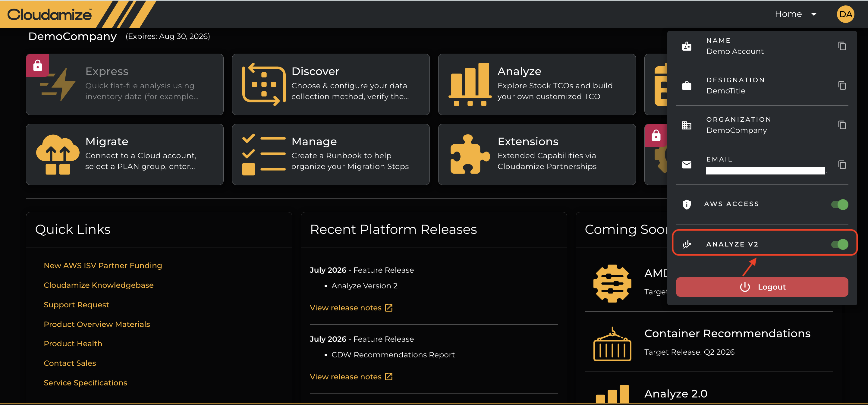Open the Express module card title
The image size is (868, 405).
tap(107, 71)
